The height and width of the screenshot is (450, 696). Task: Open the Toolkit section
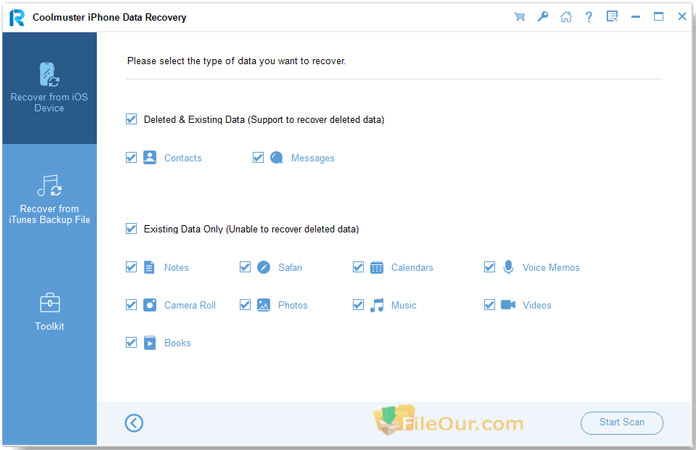[49, 312]
